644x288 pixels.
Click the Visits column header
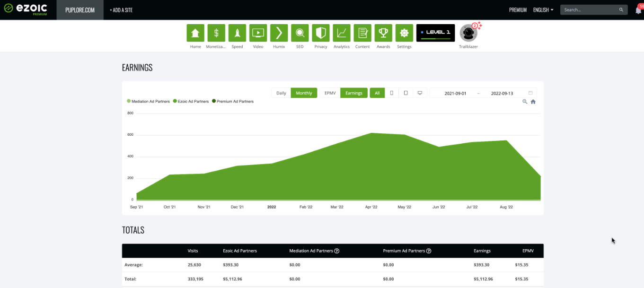point(193,251)
